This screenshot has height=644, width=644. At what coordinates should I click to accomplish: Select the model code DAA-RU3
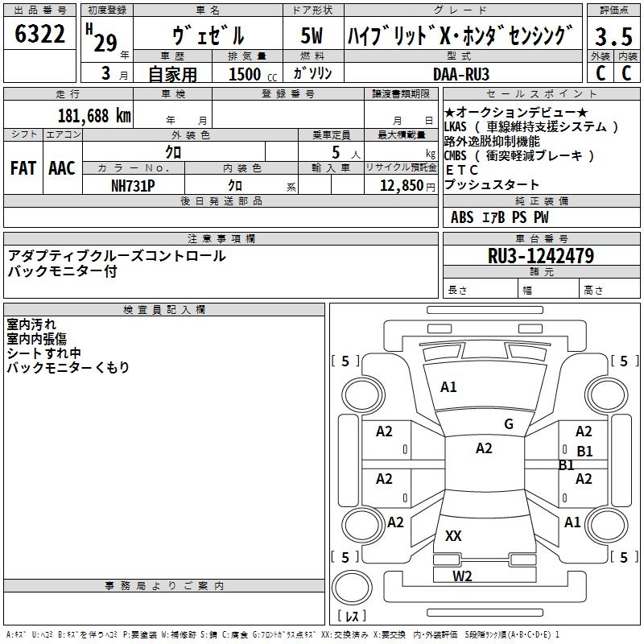[x=460, y=74]
